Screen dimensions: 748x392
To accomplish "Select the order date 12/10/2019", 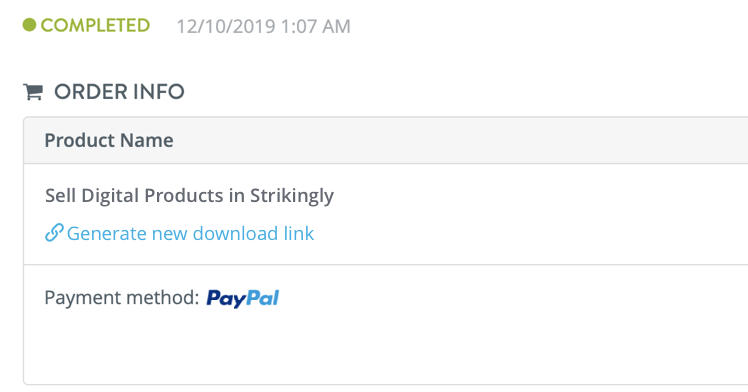I will tap(226, 26).
